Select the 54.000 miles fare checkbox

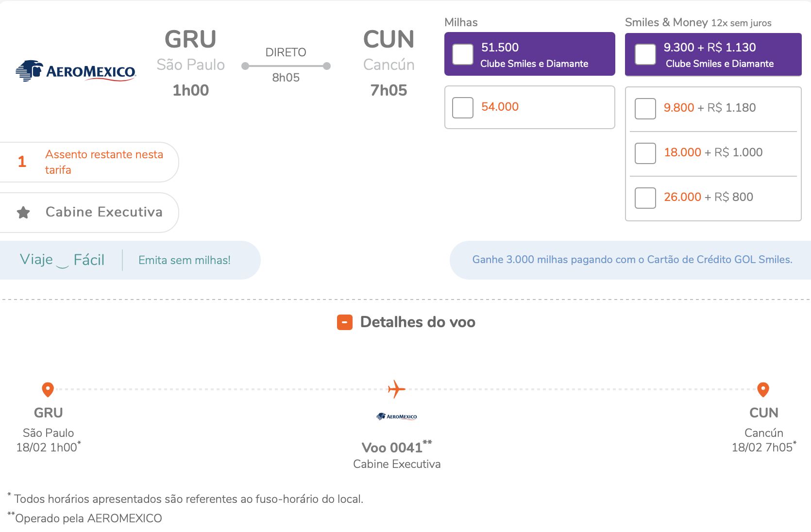pos(463,107)
